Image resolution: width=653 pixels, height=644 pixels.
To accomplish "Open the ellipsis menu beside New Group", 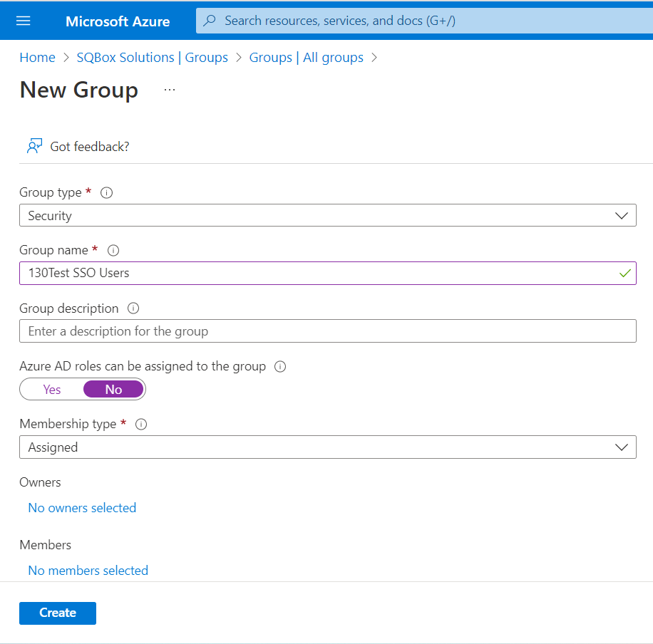I will [x=170, y=90].
